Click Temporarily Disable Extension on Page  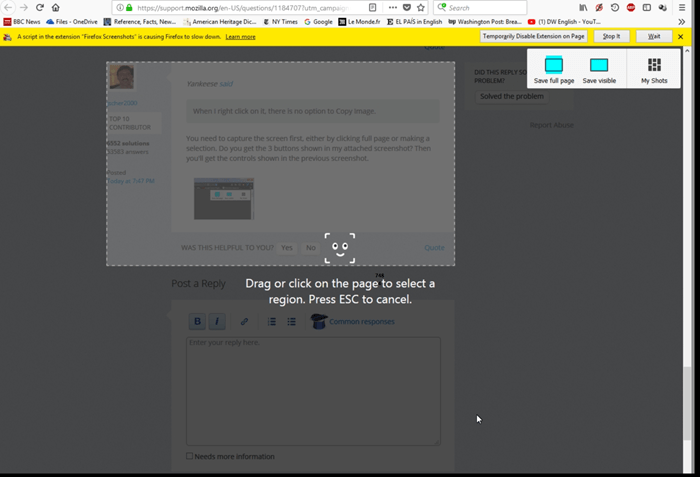tap(533, 36)
